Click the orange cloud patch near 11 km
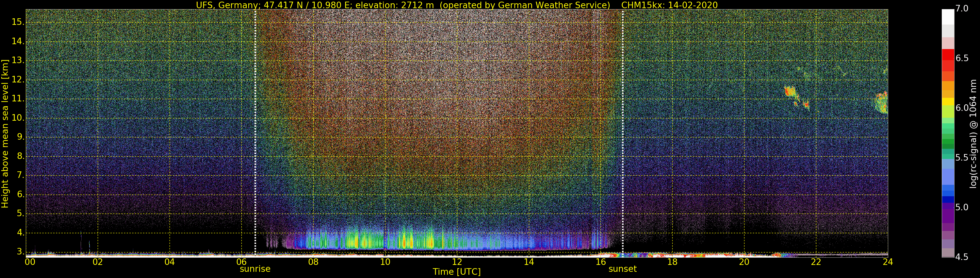Screen dimensions: 980x278 (791, 91)
